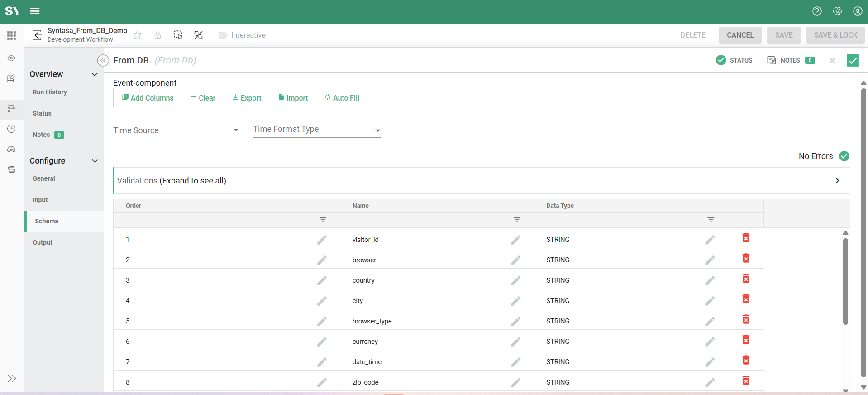Viewport: 868px width, 395px height.
Task: Open the Order column filter
Action: pyautogui.click(x=323, y=220)
